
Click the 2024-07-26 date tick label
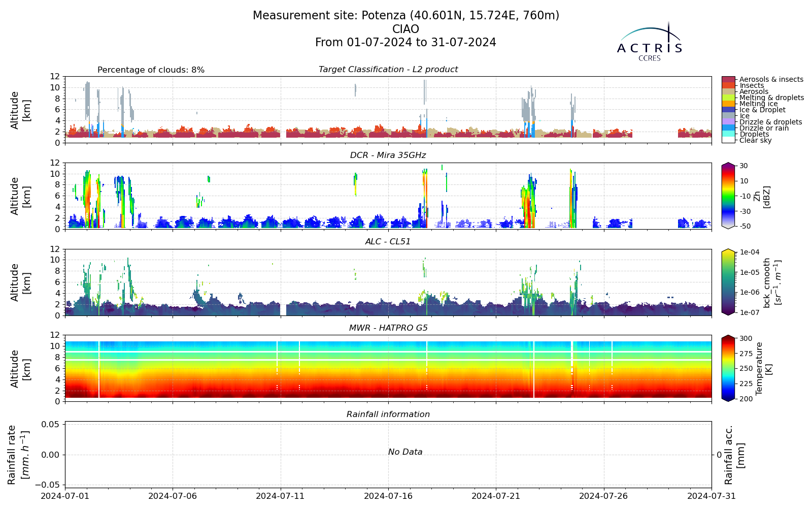(604, 496)
